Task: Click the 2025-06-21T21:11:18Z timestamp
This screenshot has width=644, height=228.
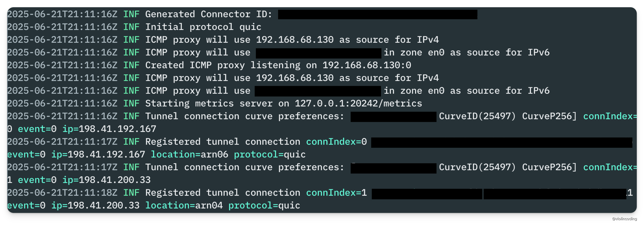Action: (x=62, y=193)
